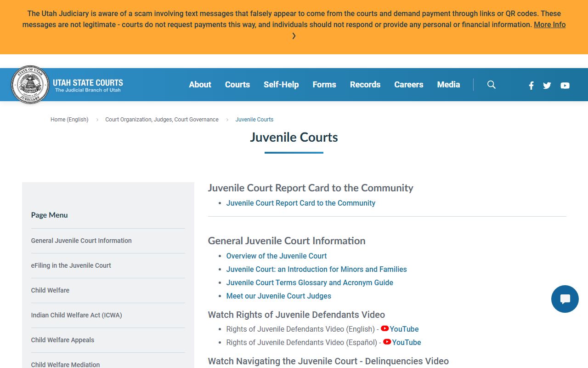Click the Juvenile Courts page title

(294, 137)
